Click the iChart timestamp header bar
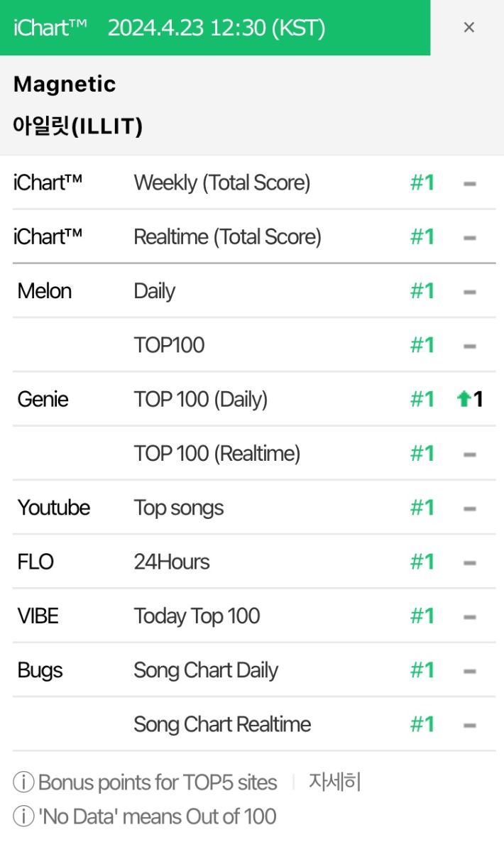The image size is (504, 852). tap(215, 28)
